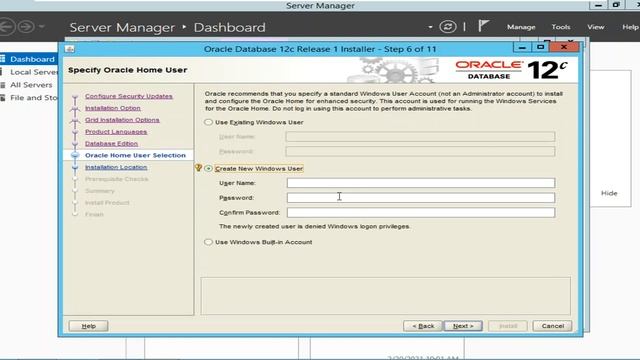The image size is (640, 360).
Task: Click the File and Storage icon in sidebar
Action: point(3,98)
